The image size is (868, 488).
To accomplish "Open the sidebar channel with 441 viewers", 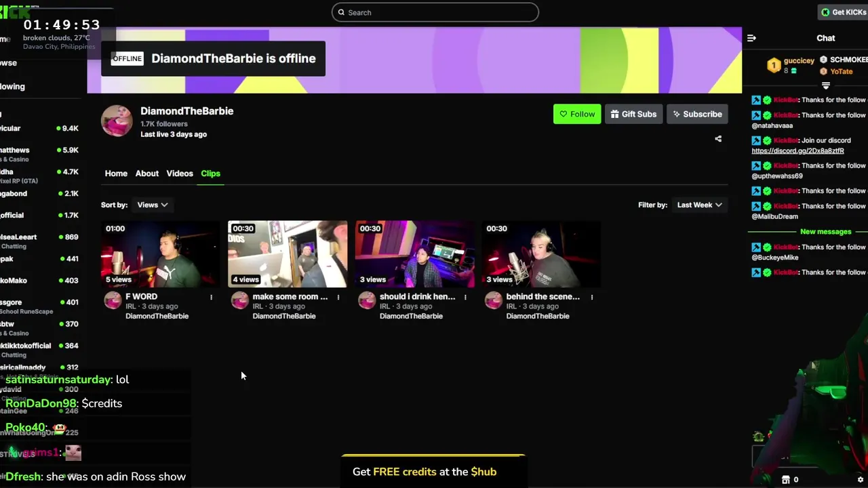I will (41, 258).
